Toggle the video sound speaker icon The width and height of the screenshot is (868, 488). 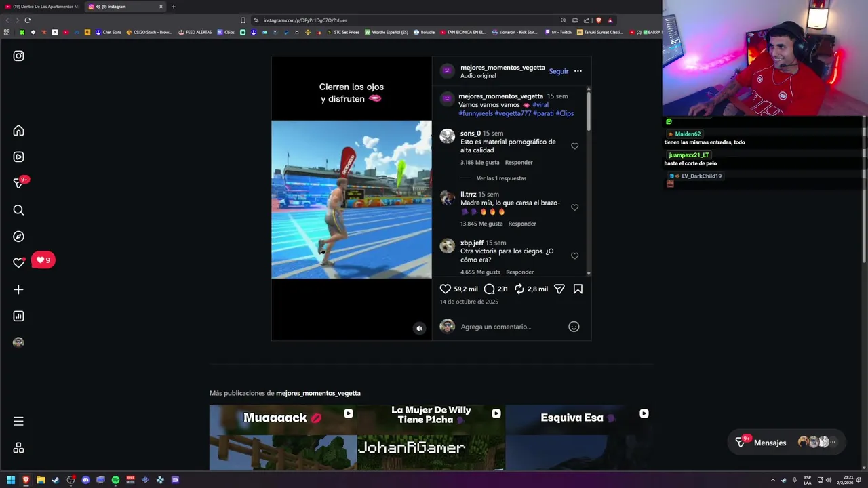pyautogui.click(x=419, y=328)
